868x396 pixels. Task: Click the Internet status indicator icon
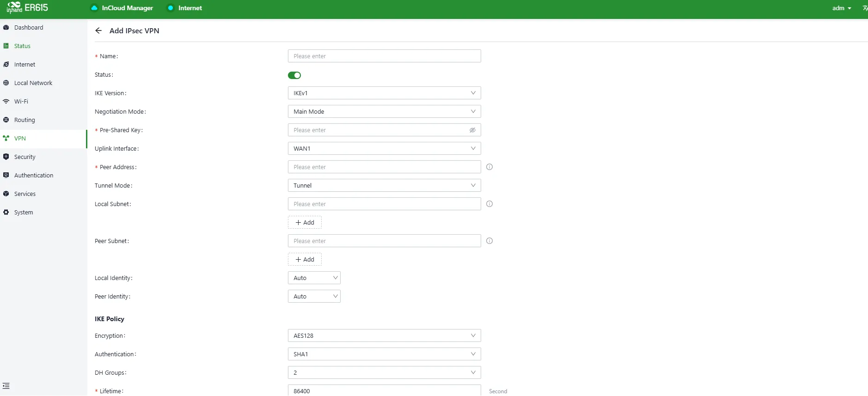coord(171,8)
